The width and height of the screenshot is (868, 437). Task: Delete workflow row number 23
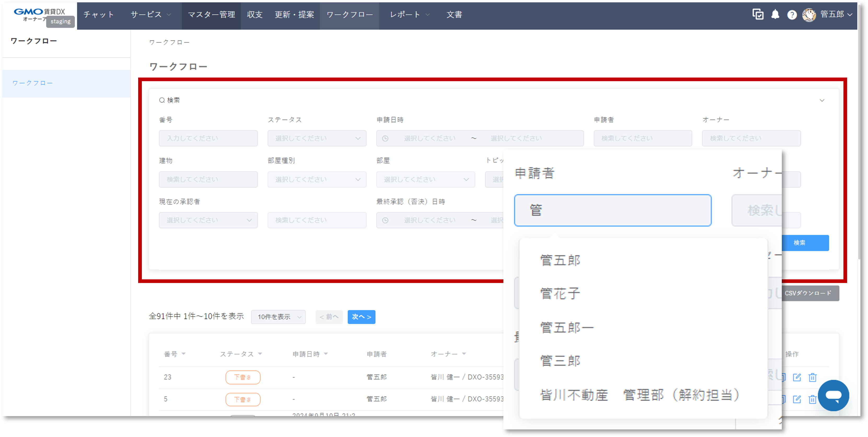point(812,377)
